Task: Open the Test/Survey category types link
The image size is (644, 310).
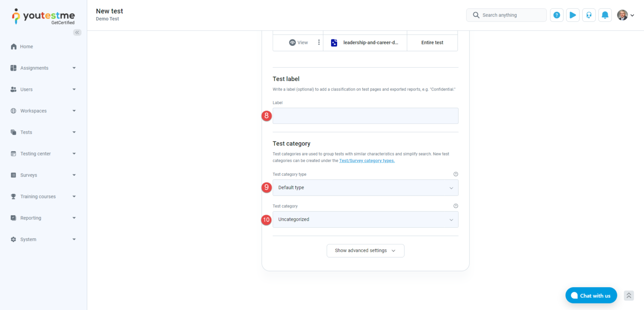Action: click(x=367, y=161)
